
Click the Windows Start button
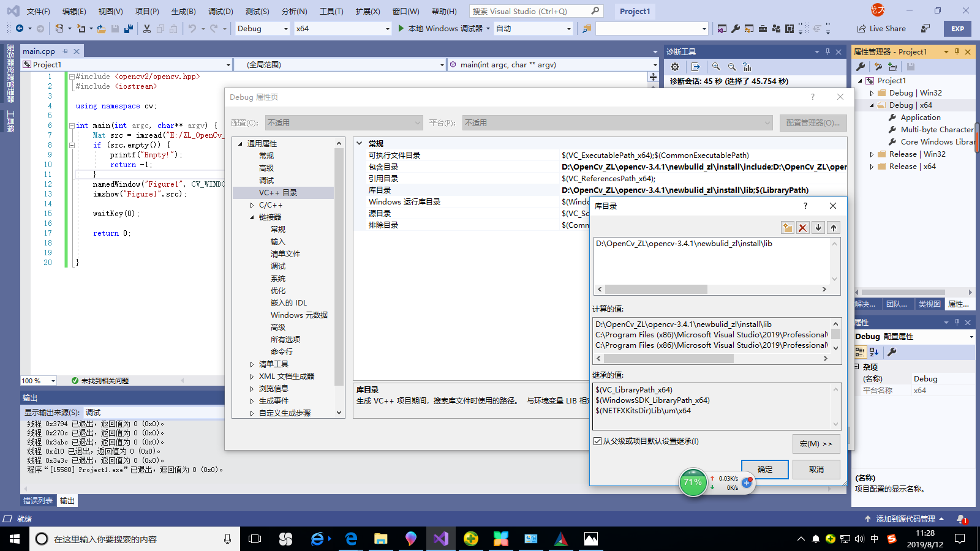pyautogui.click(x=15, y=539)
